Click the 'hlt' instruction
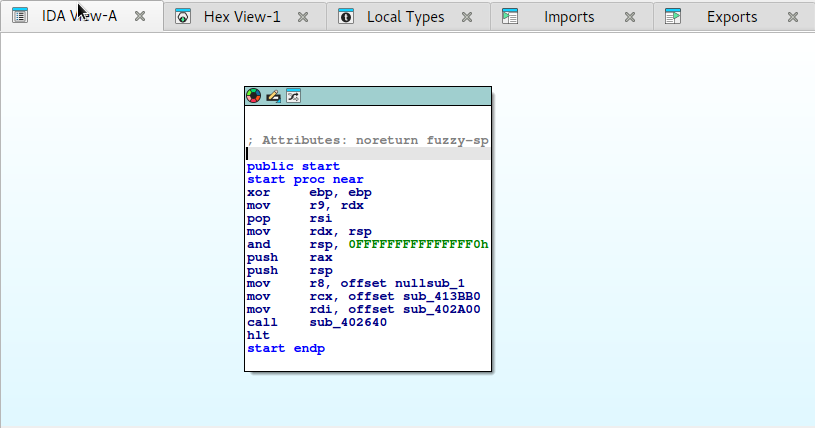Viewport: 815px width, 428px height. (258, 335)
